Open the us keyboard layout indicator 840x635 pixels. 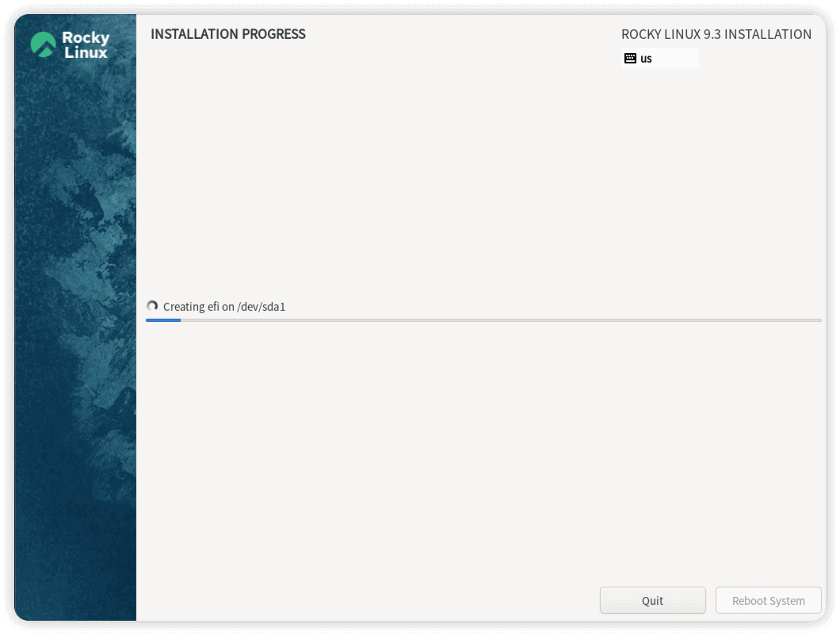coord(660,59)
